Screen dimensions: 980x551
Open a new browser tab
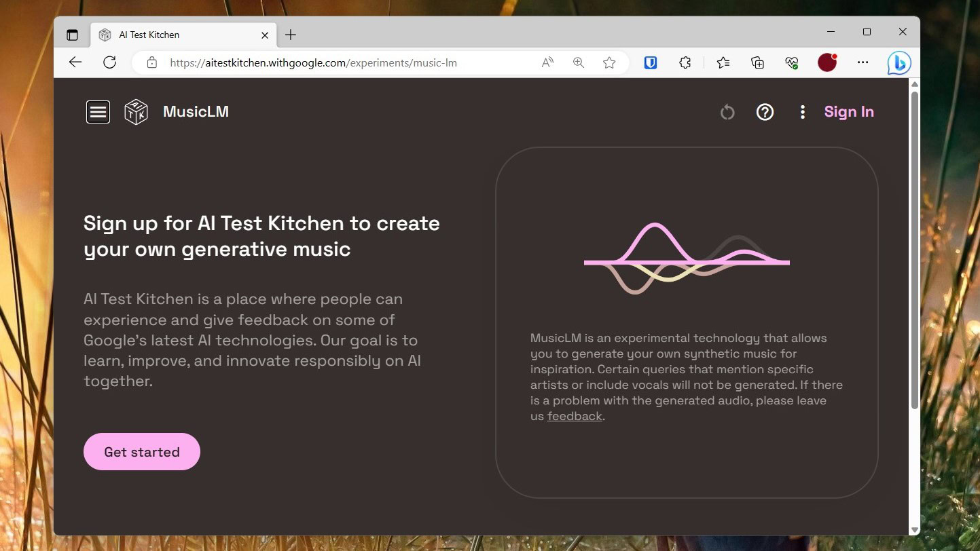pos(291,35)
